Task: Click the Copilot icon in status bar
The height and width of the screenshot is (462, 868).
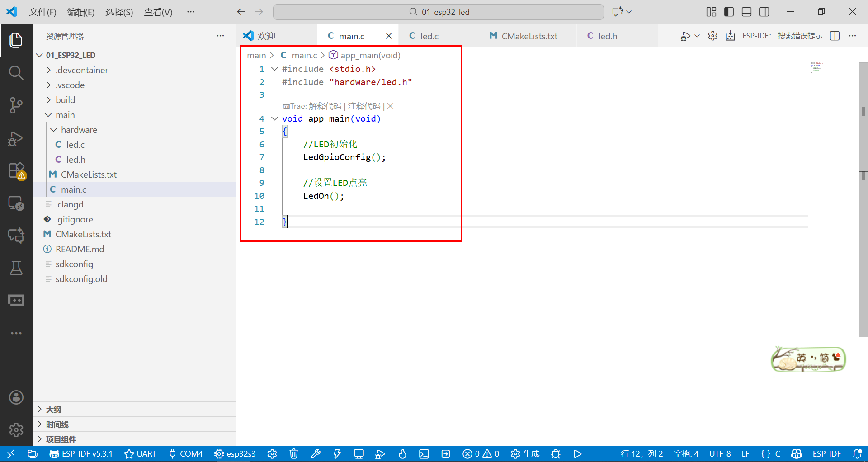Action: pos(797,454)
